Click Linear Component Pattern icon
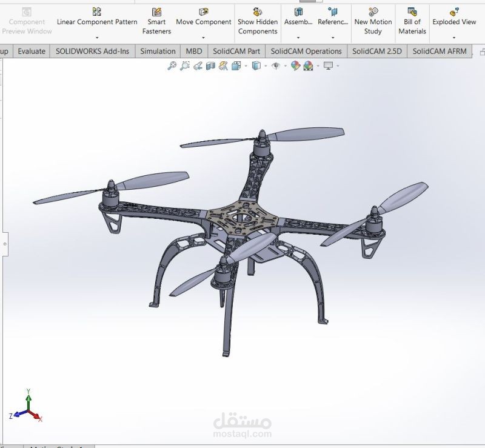 pos(97,12)
